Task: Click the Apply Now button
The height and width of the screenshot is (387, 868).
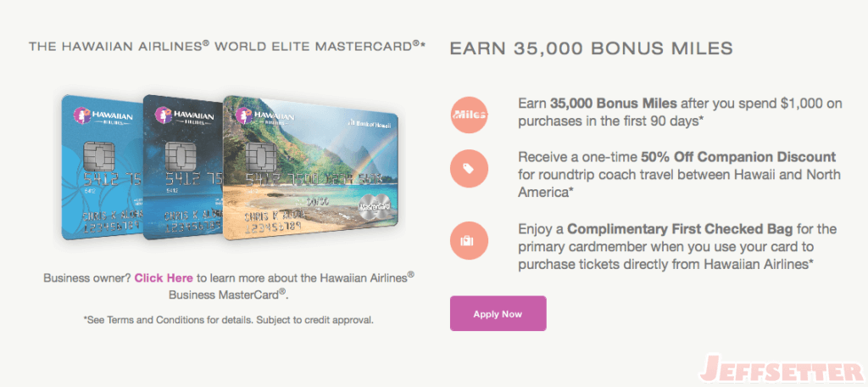Action: [x=498, y=314]
